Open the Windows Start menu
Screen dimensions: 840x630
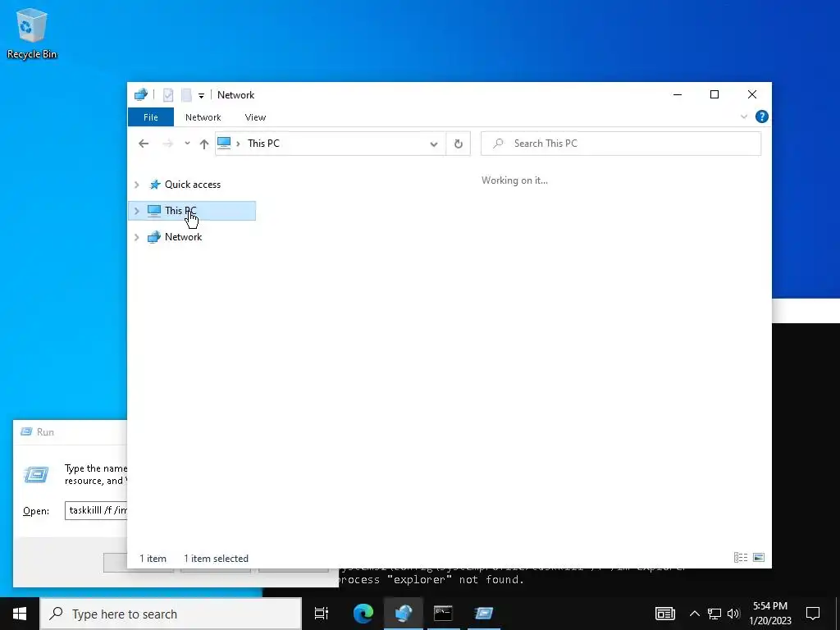20,614
